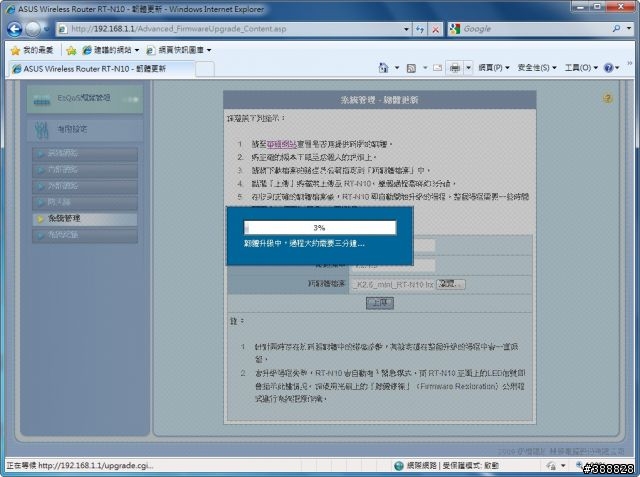Select the highlighted 系統管理 sidebar item
This screenshot has height=477, width=640.
click(x=85, y=219)
